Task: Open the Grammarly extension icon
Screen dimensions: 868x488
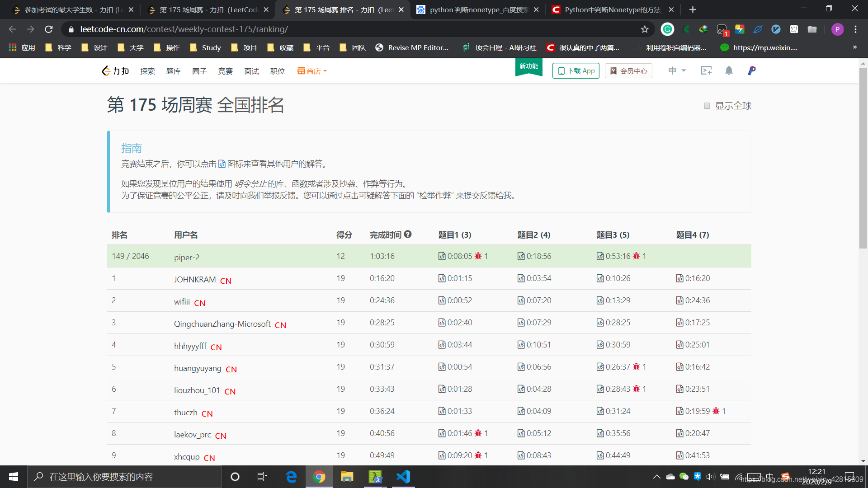Action: point(667,29)
